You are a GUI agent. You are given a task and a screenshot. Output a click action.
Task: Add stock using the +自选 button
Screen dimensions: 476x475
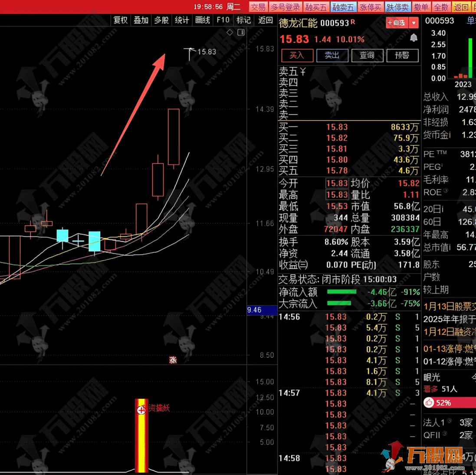(397, 23)
